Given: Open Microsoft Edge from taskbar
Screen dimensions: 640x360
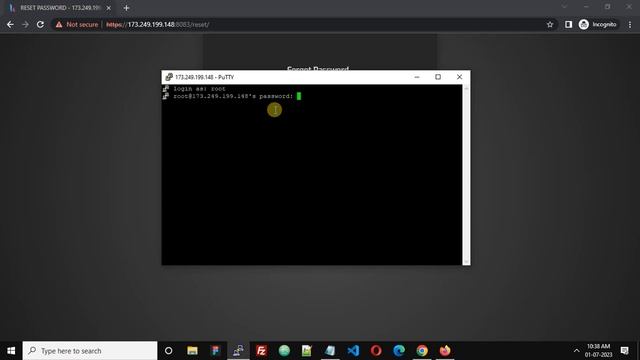Looking at the screenshot, I should pyautogui.click(x=399, y=351).
